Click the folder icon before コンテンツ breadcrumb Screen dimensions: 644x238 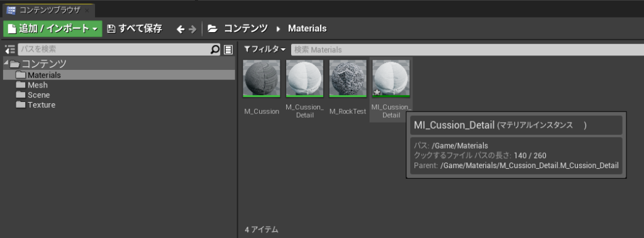(213, 28)
